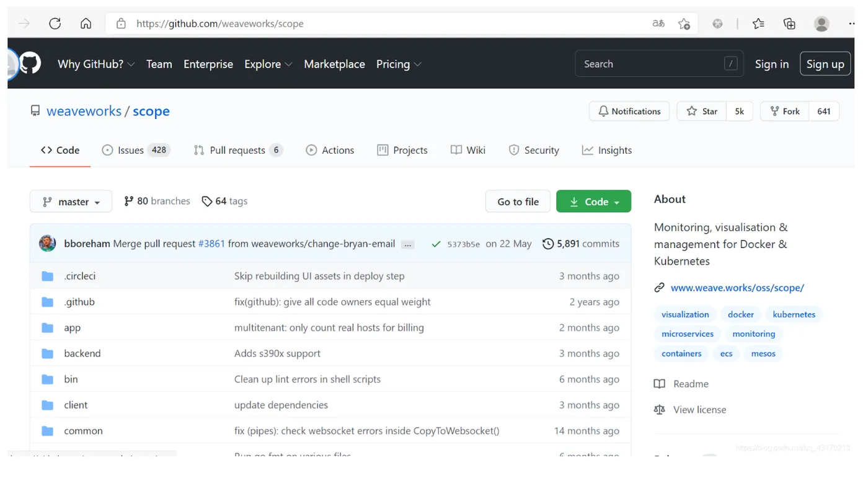Open the 5,891 commits history
868x478 pixels.
point(581,244)
